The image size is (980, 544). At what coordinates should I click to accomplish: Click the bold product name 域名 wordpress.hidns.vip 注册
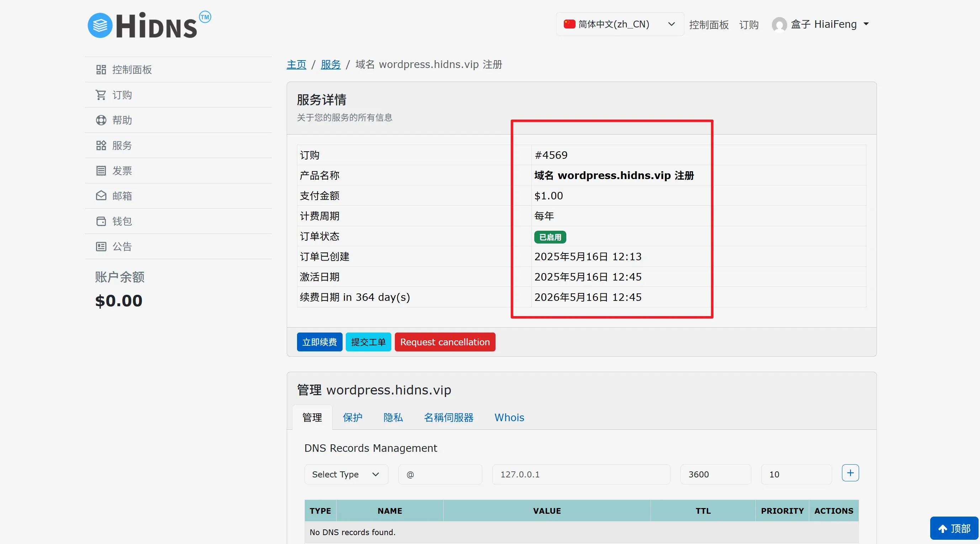614,175
